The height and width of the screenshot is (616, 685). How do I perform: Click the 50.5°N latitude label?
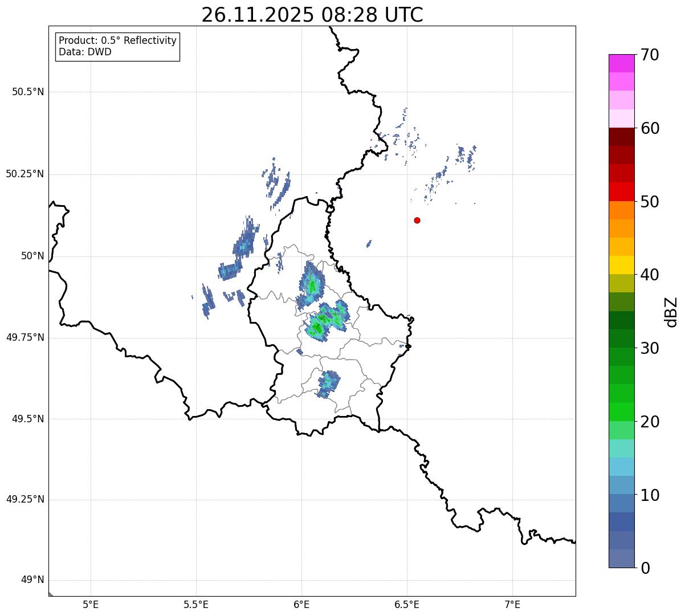tap(28, 92)
